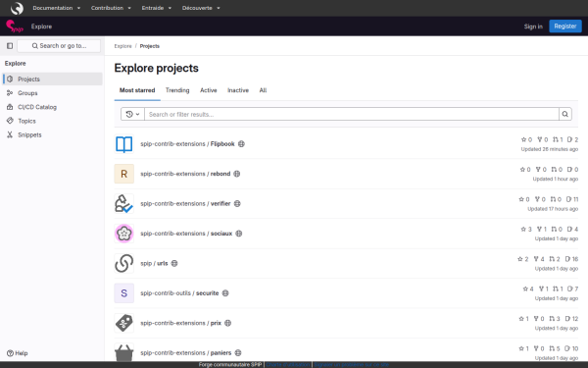The height and width of the screenshot is (368, 588).
Task: Open the Entraide dropdown menu
Action: (x=157, y=8)
